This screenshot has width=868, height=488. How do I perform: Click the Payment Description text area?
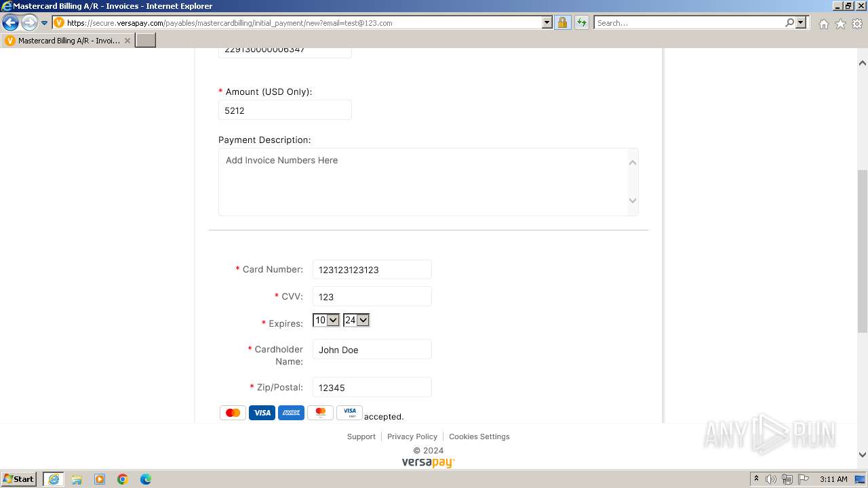coord(428,182)
